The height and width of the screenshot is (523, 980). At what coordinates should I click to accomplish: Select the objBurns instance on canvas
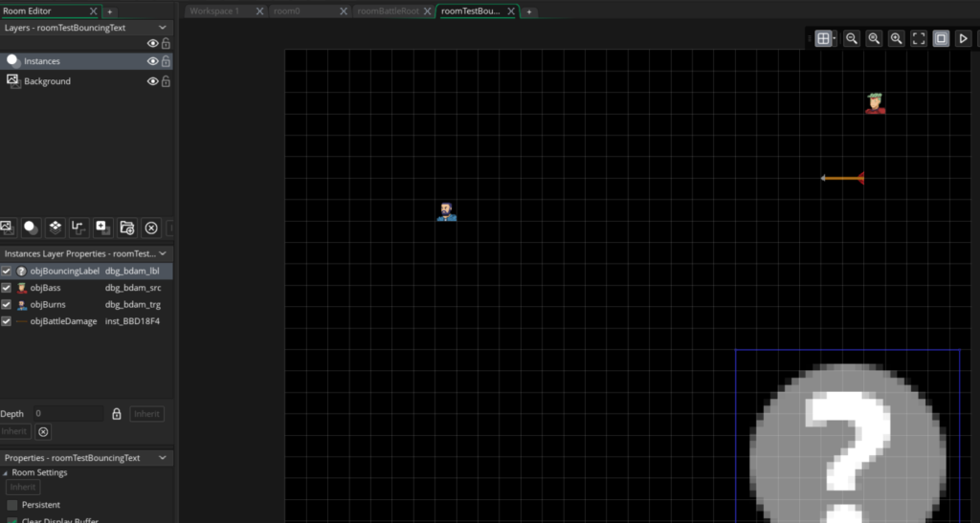click(x=446, y=212)
